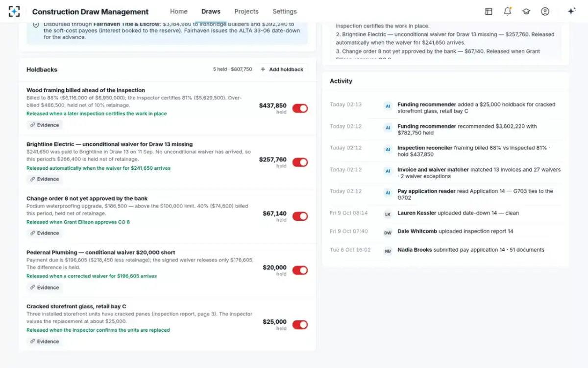Toggle the Cracked storefront glass holdback switch
The image size is (588, 368).
pyautogui.click(x=300, y=324)
